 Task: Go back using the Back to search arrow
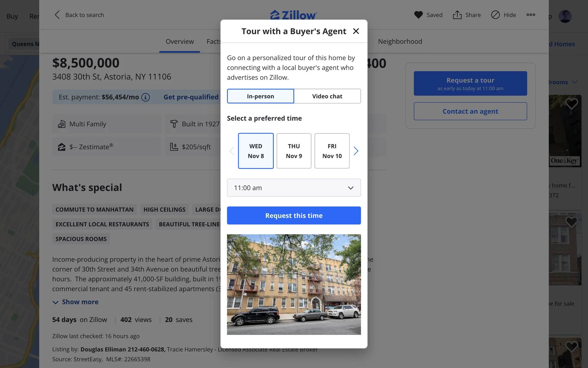click(57, 15)
